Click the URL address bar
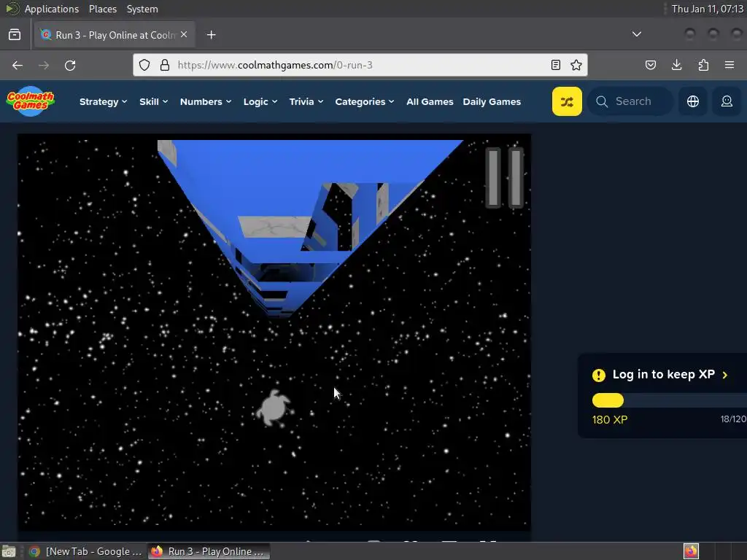This screenshot has height=560, width=747. [360, 65]
